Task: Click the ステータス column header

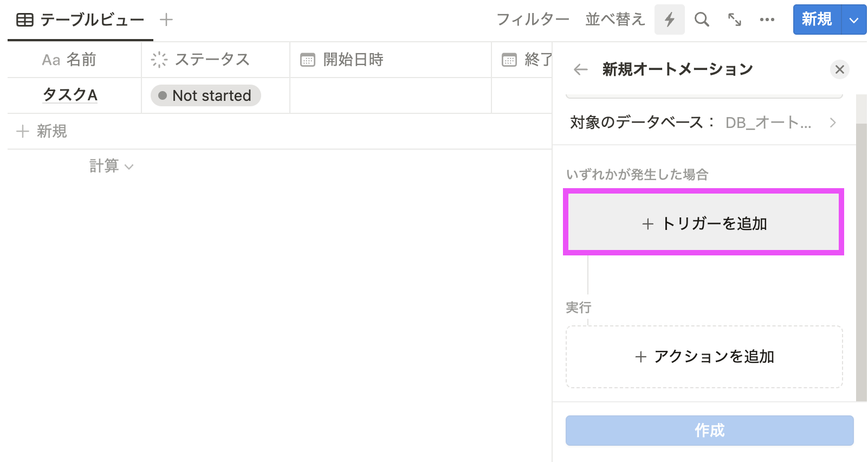Action: point(216,60)
